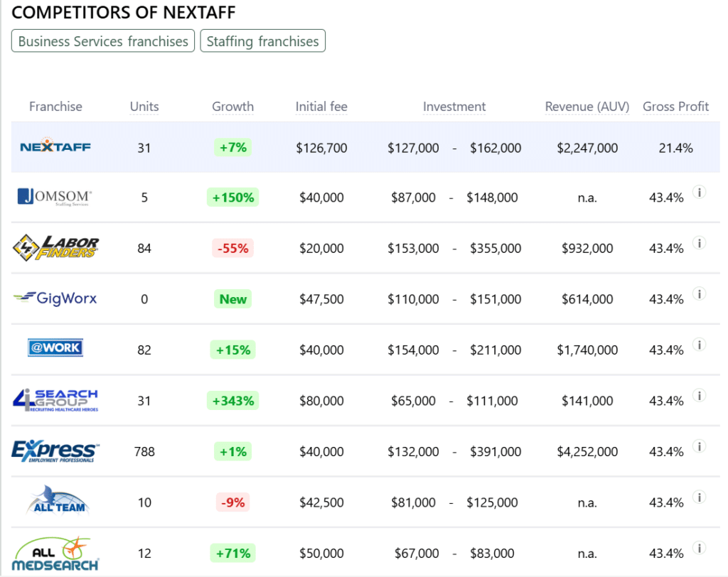Click the info icon in All Medsearch row
The height and width of the screenshot is (577, 728).
[x=700, y=548]
